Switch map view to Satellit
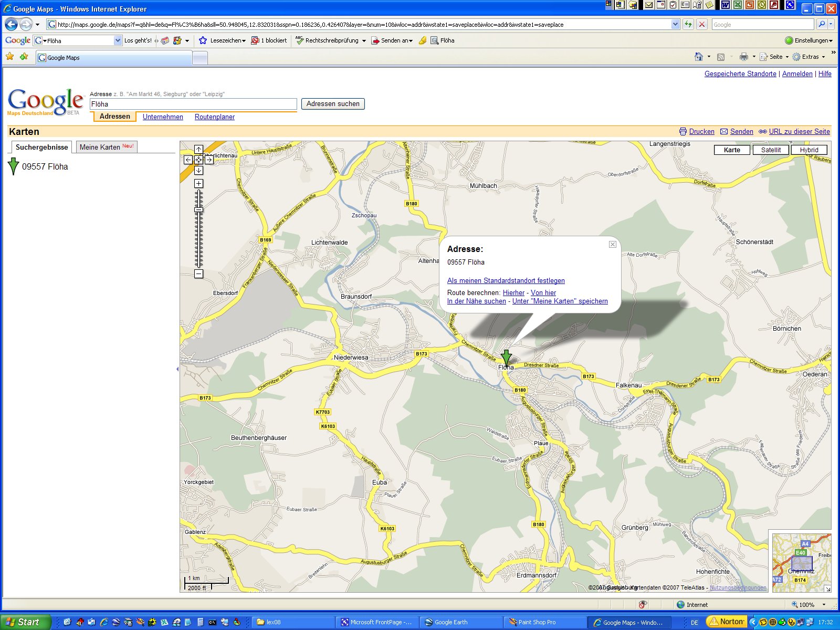The height and width of the screenshot is (630, 840). (771, 150)
